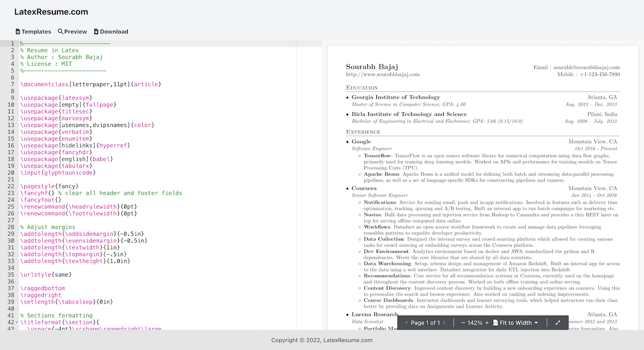Click the Preview magnifier icon

point(60,31)
